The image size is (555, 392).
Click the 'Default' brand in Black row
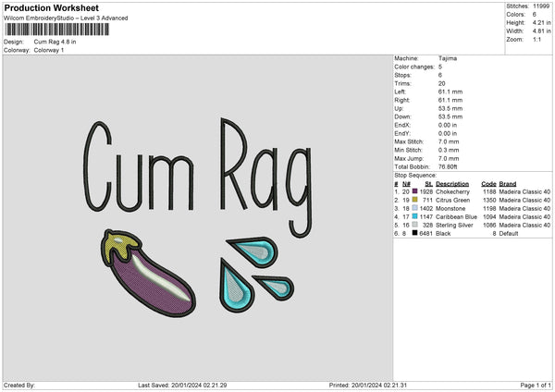pos(509,234)
